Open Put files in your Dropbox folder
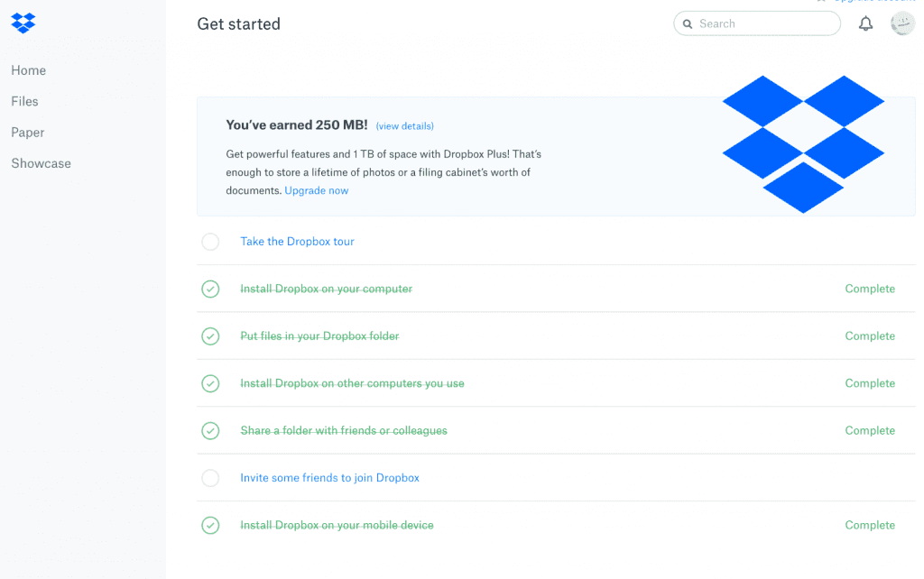The width and height of the screenshot is (924, 579). coord(319,335)
